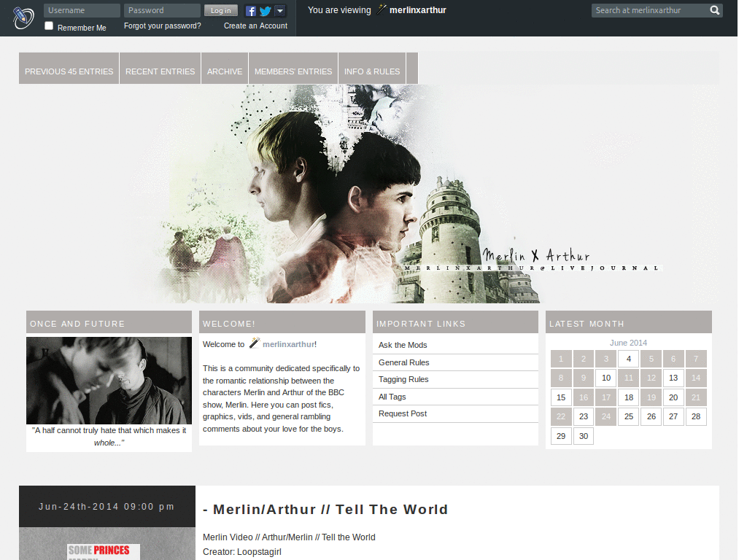Click the Once and Future photo
Image resolution: width=747 pixels, height=560 pixels.
tap(109, 381)
